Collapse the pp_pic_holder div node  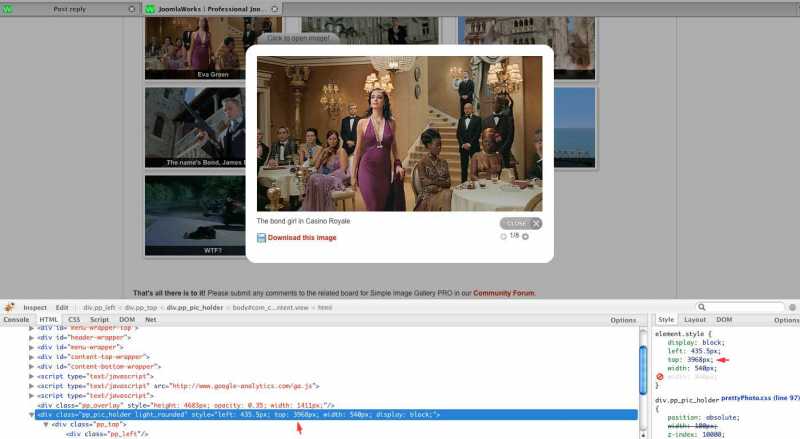[32, 415]
